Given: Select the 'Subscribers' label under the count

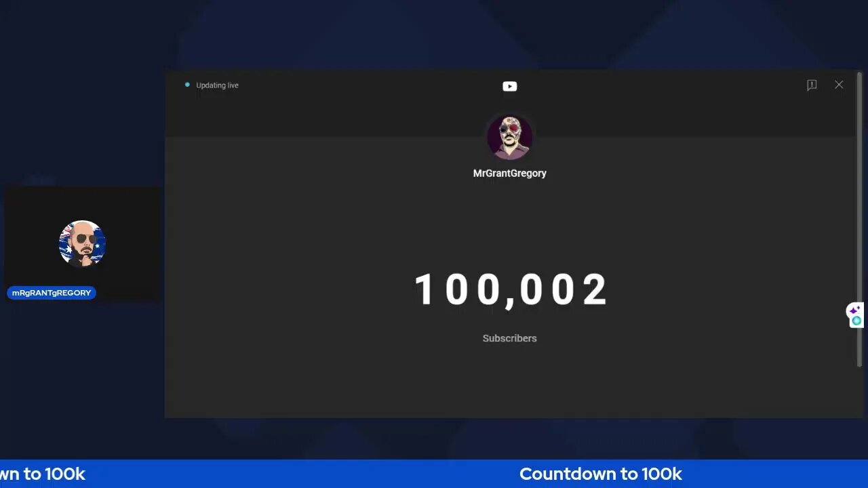Looking at the screenshot, I should point(509,338).
